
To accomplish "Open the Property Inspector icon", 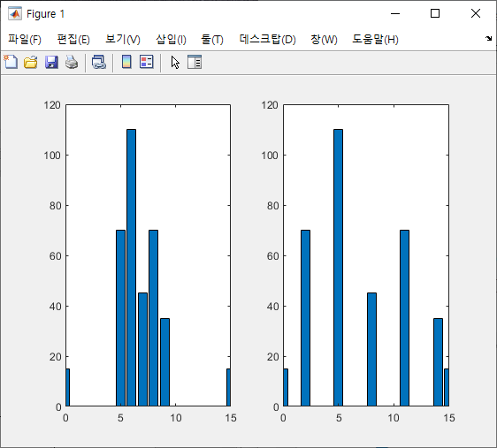I will (x=195, y=62).
